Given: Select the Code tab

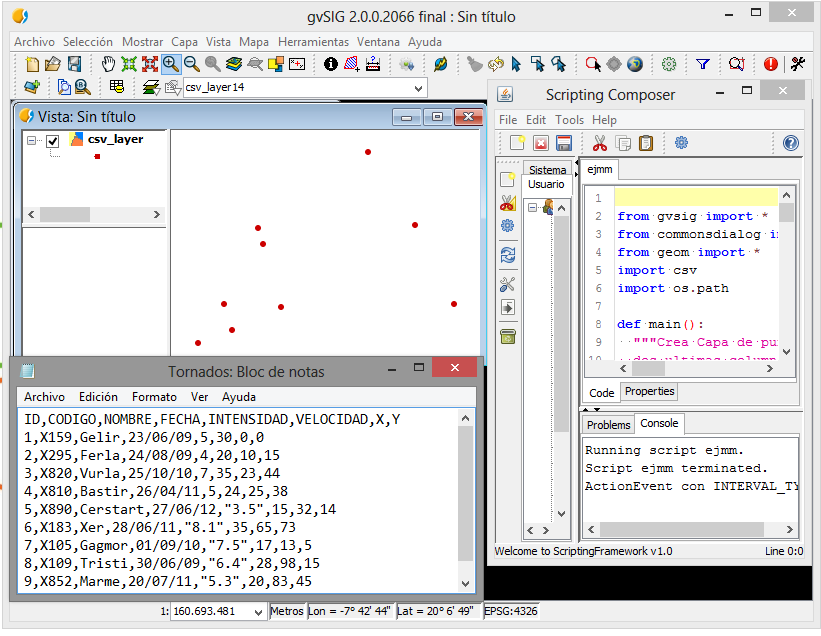Looking at the screenshot, I should coord(601,393).
